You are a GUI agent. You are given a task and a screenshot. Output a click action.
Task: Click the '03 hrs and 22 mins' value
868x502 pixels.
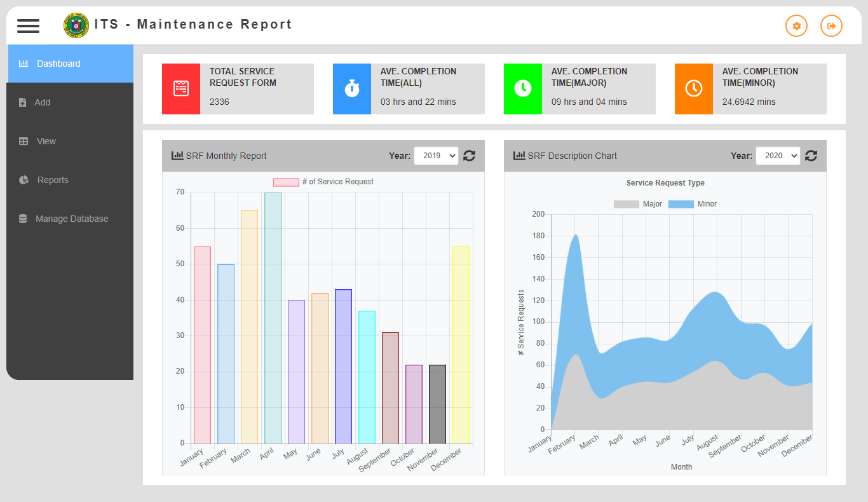(418, 102)
